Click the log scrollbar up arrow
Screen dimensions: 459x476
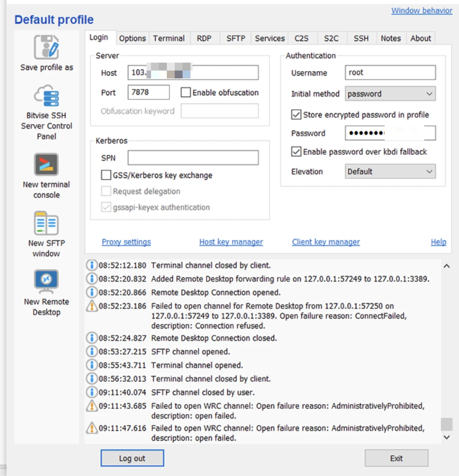(446, 266)
